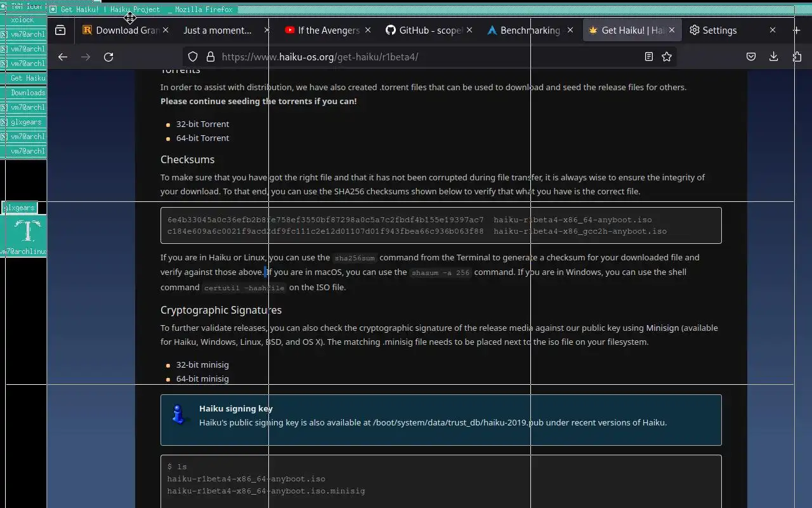Image resolution: width=812 pixels, height=508 pixels.
Task: Click the padlock site security icon
Action: tap(210, 57)
